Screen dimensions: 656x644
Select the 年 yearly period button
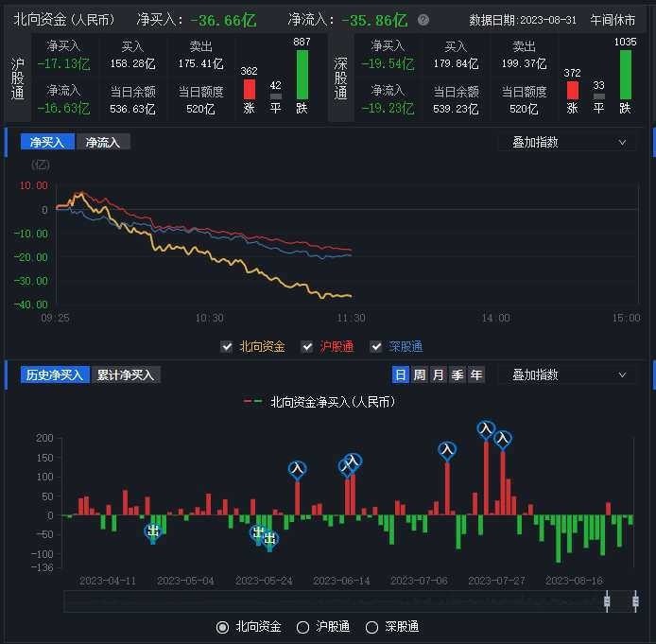pyautogui.click(x=476, y=374)
